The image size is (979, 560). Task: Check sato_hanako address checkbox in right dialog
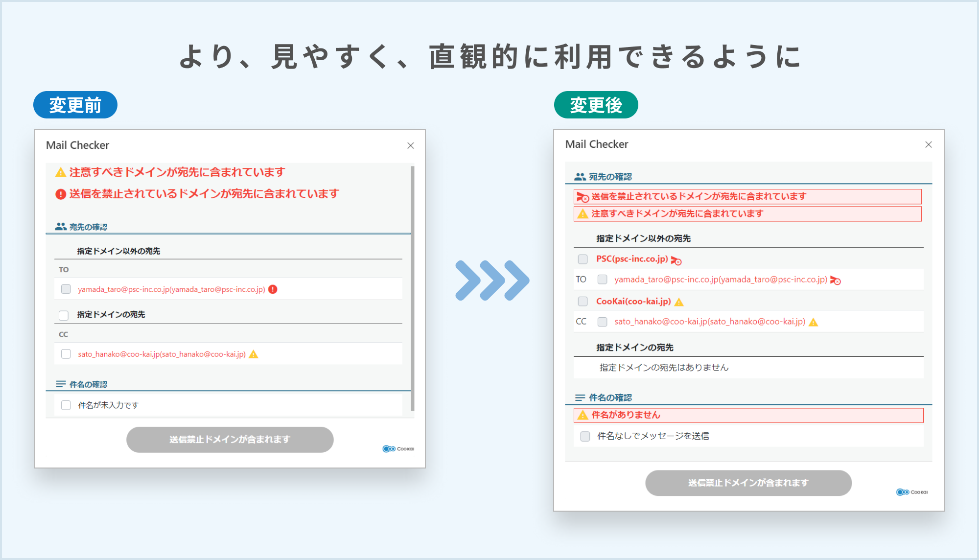pos(603,322)
